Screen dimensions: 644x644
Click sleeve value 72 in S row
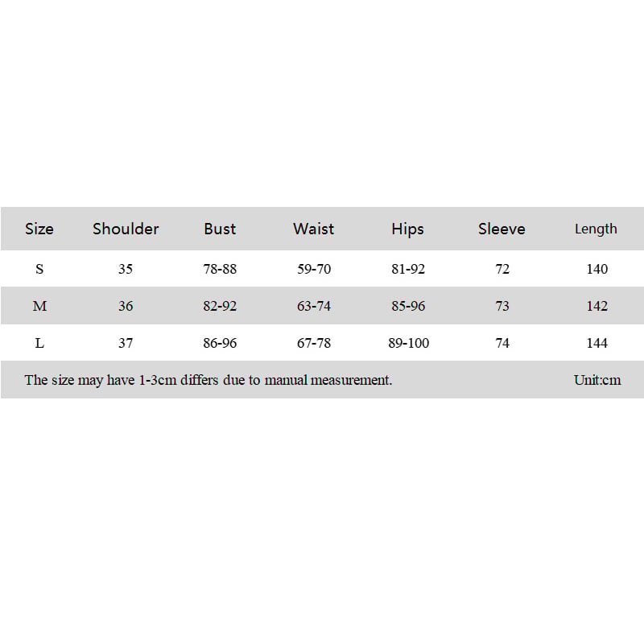(502, 269)
